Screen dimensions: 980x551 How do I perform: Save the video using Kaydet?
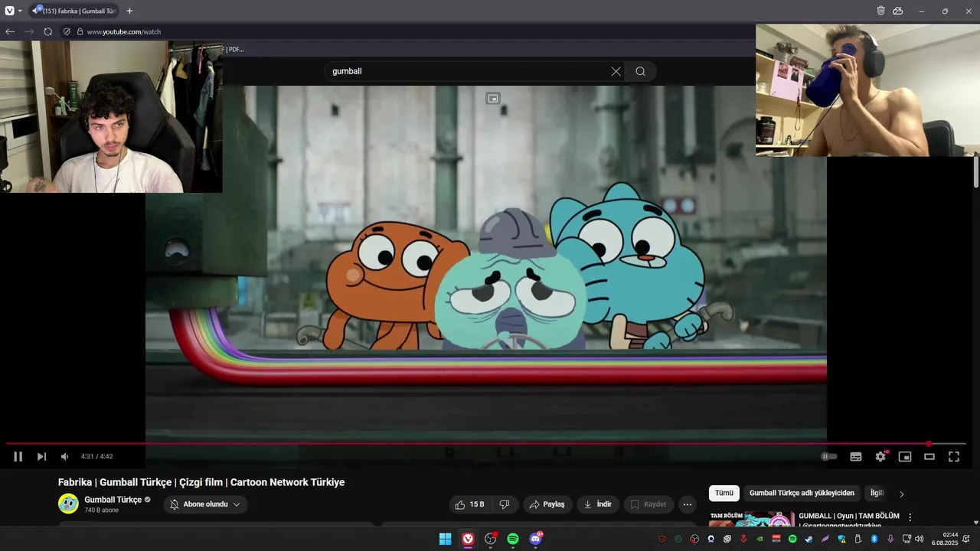[648, 504]
